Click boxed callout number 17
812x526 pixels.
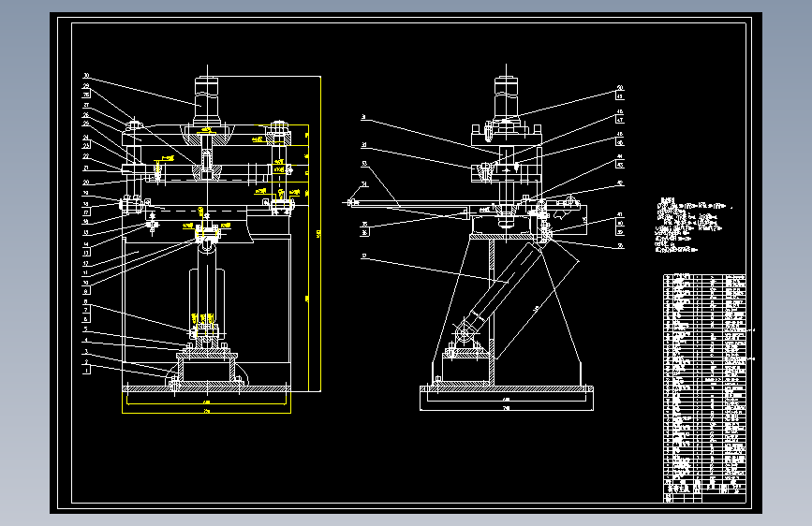(86, 212)
